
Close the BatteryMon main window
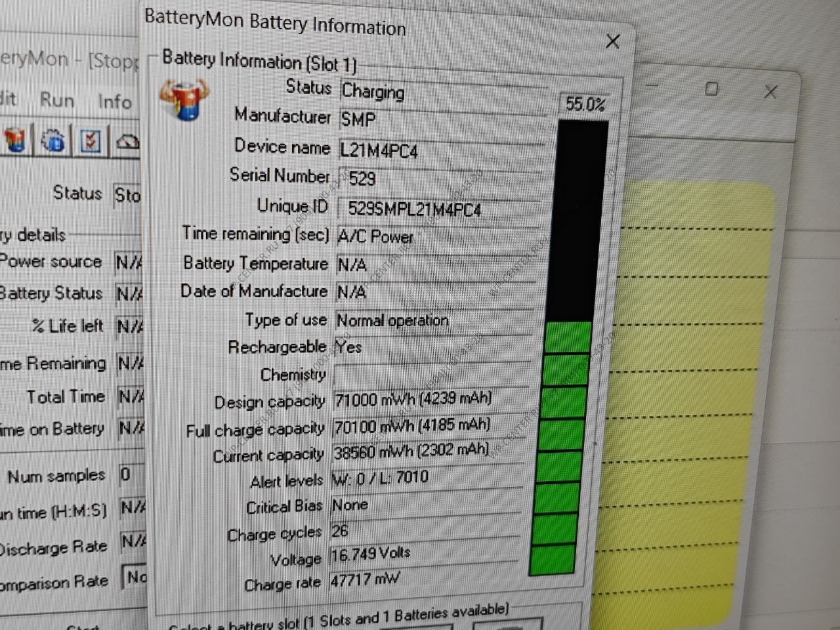770,92
